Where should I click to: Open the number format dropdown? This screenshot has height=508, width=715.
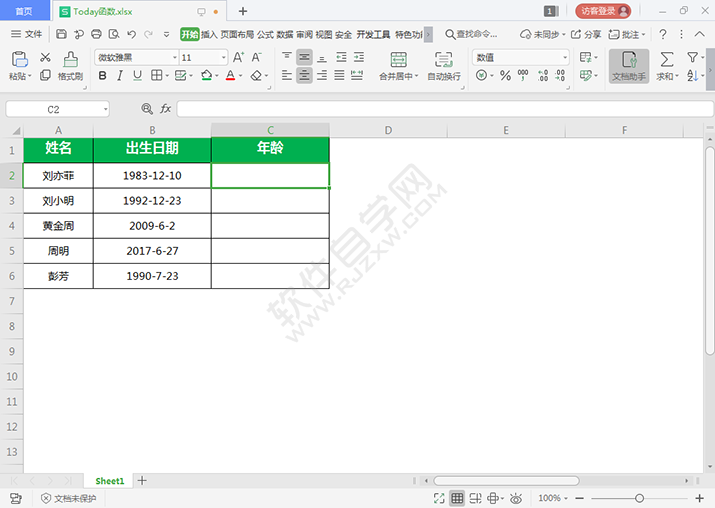[x=565, y=57]
